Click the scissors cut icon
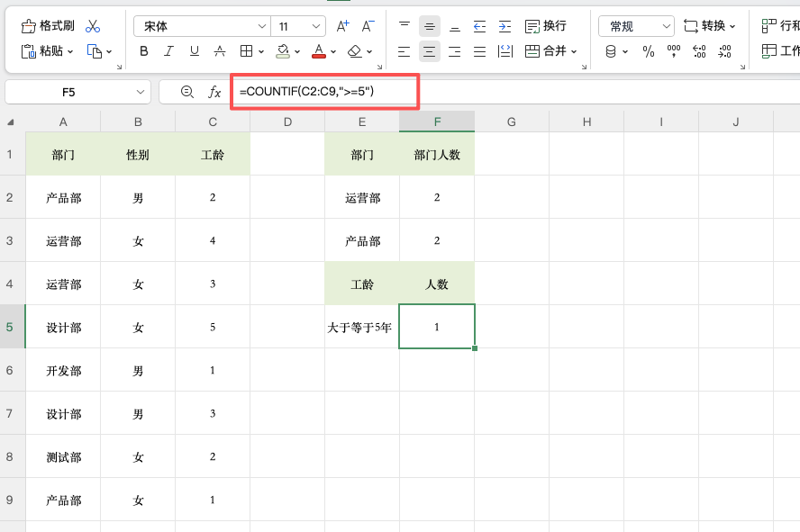The width and height of the screenshot is (800, 532). pyautogui.click(x=94, y=25)
